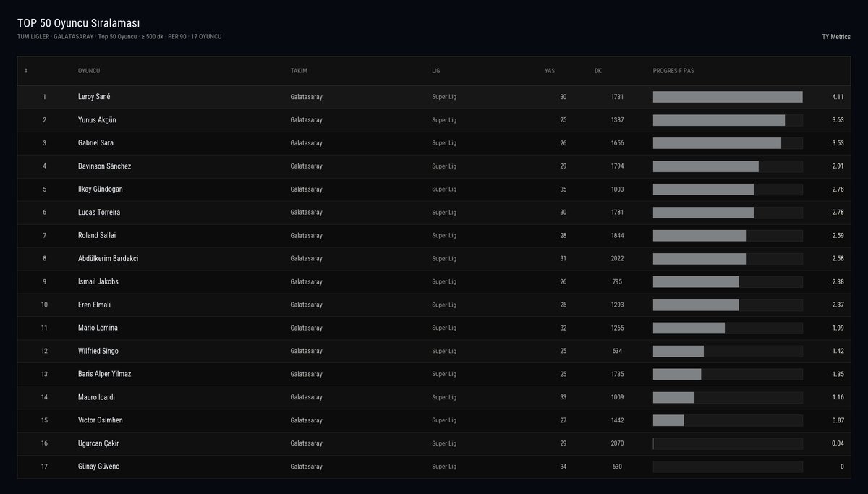
Task: Click the value 2.59
Action: tap(838, 236)
